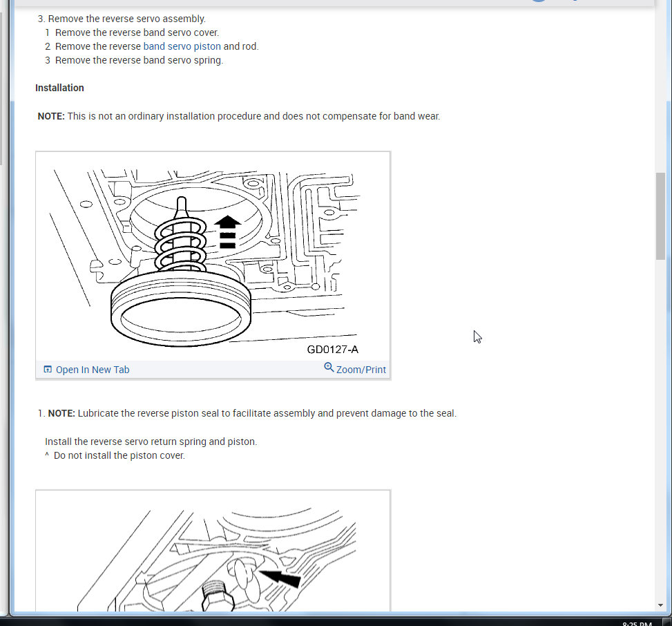Viewport: 672px width, 626px height.
Task: Click the NOTE about band wear compensation
Action: [x=239, y=116]
